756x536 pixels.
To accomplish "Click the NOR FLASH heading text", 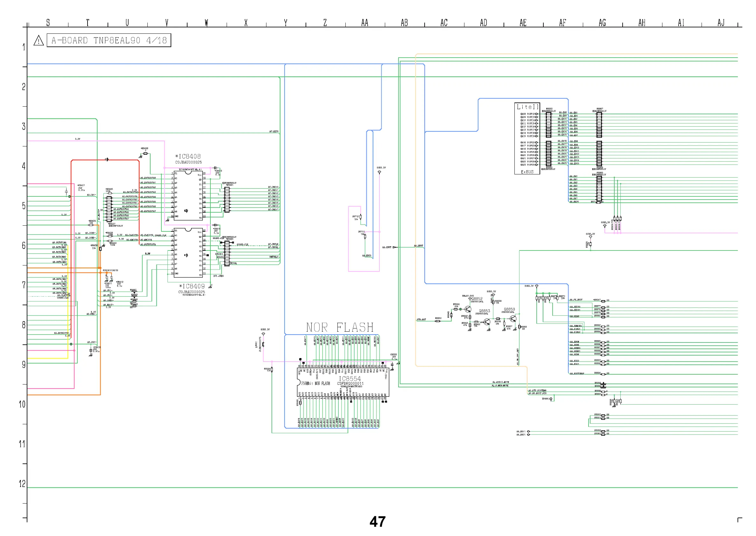I will [x=340, y=328].
